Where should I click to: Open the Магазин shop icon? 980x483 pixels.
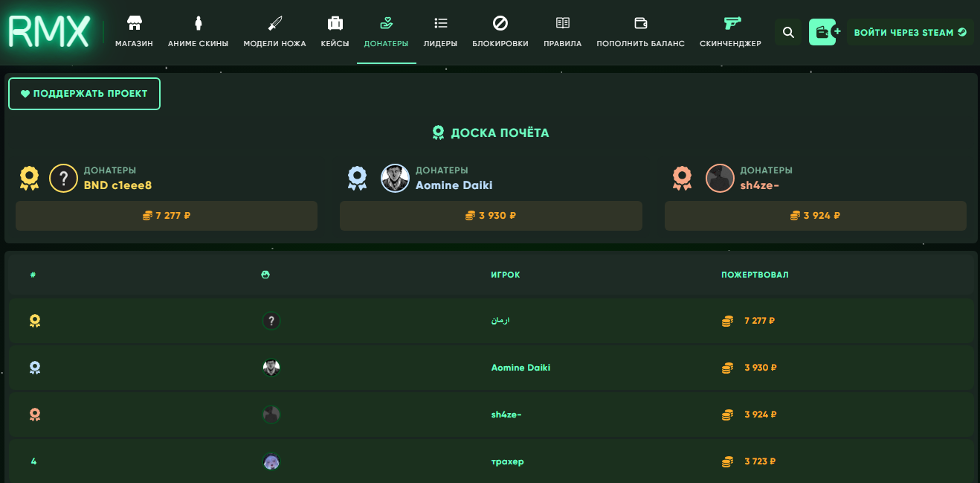coord(134,22)
